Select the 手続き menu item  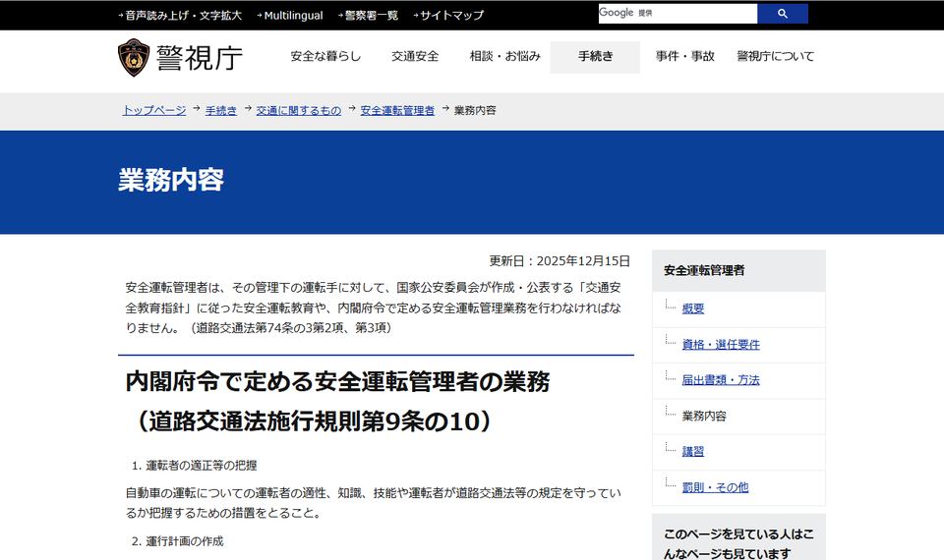click(x=595, y=57)
